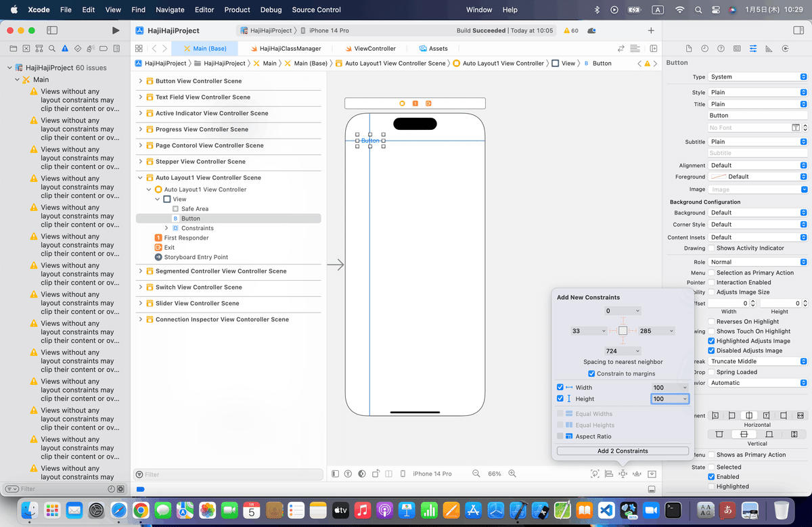Open the Role Normal dropdown
The height and width of the screenshot is (527, 812).
tap(758, 262)
